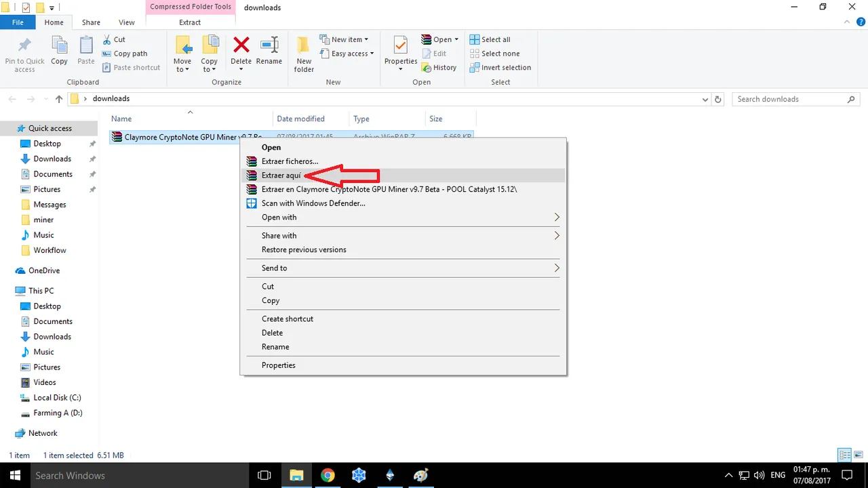This screenshot has width=868, height=488.
Task: Choose Delete in the context menu
Action: [x=403, y=333]
